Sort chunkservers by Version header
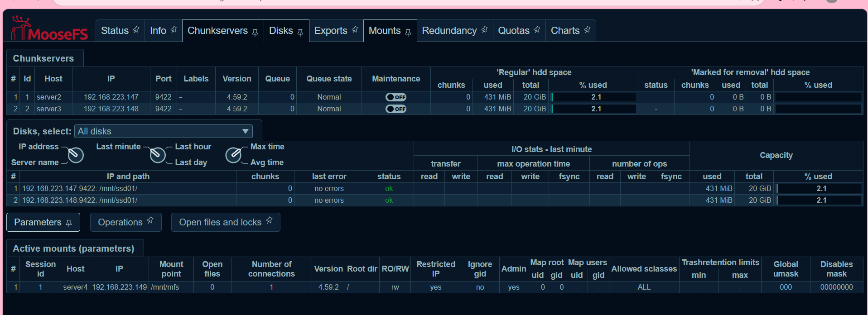868x315 pixels. point(237,79)
